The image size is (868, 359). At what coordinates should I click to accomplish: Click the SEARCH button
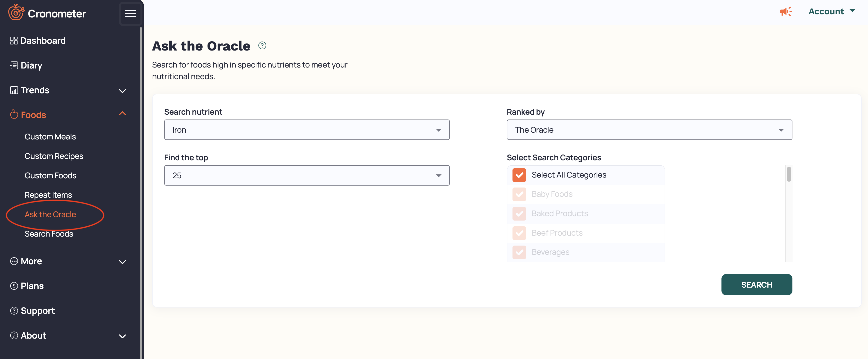click(756, 285)
